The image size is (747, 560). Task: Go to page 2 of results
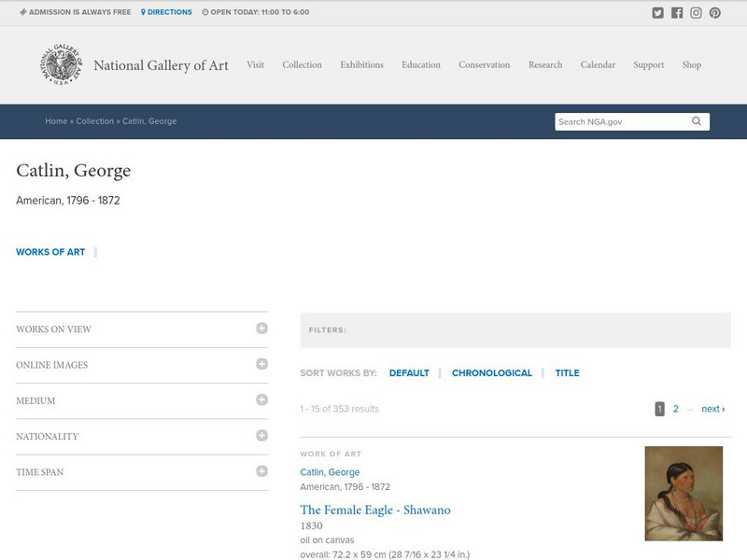click(675, 409)
